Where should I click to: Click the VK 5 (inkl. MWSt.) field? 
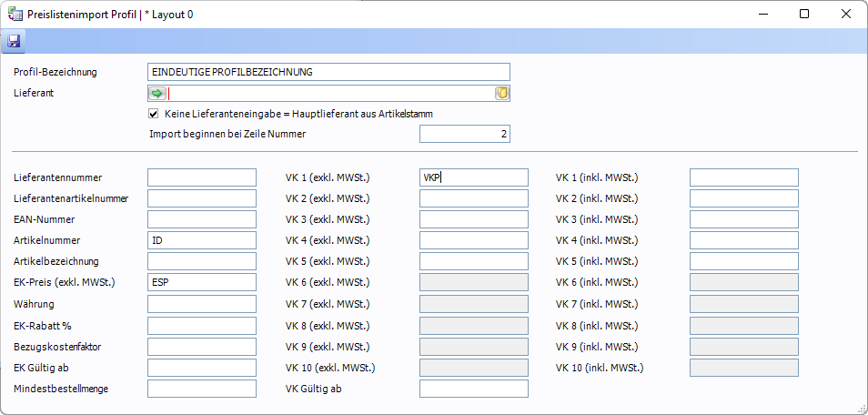tap(743, 262)
